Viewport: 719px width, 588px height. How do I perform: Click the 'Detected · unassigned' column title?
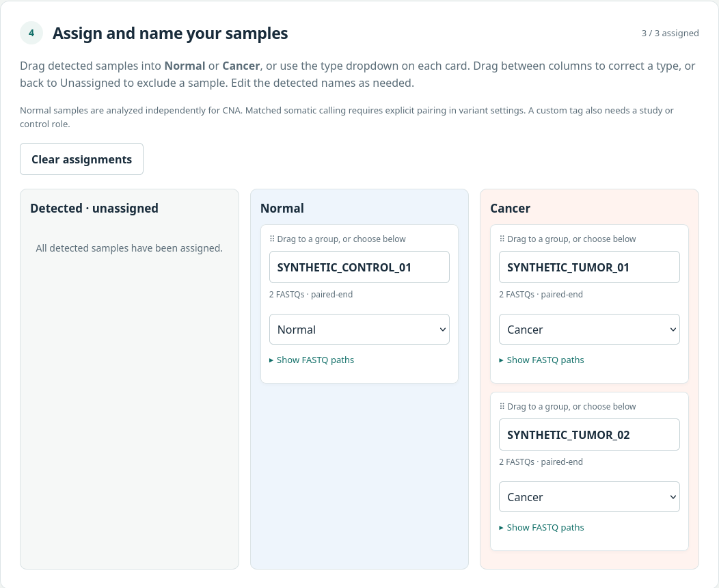pos(94,209)
